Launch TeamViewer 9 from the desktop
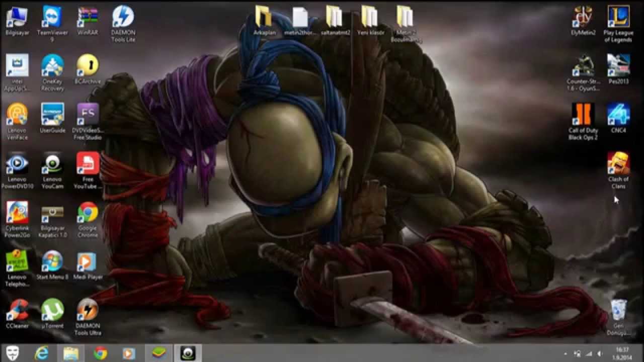 point(52,24)
